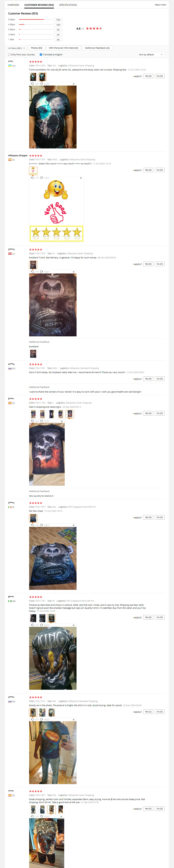Filter reviews by Photos (83)
Screen dimensions: 174x868
pyautogui.click(x=37, y=48)
